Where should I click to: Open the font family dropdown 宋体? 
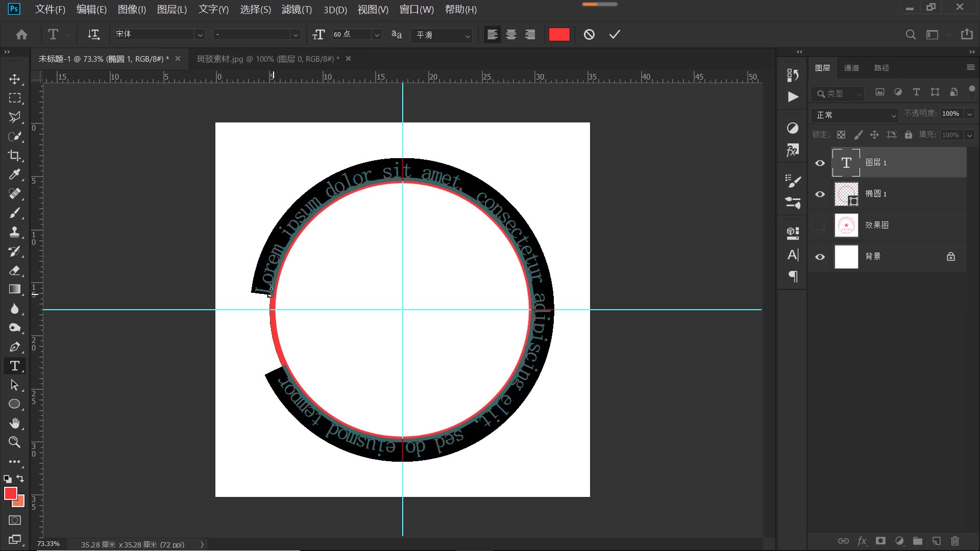(x=200, y=34)
